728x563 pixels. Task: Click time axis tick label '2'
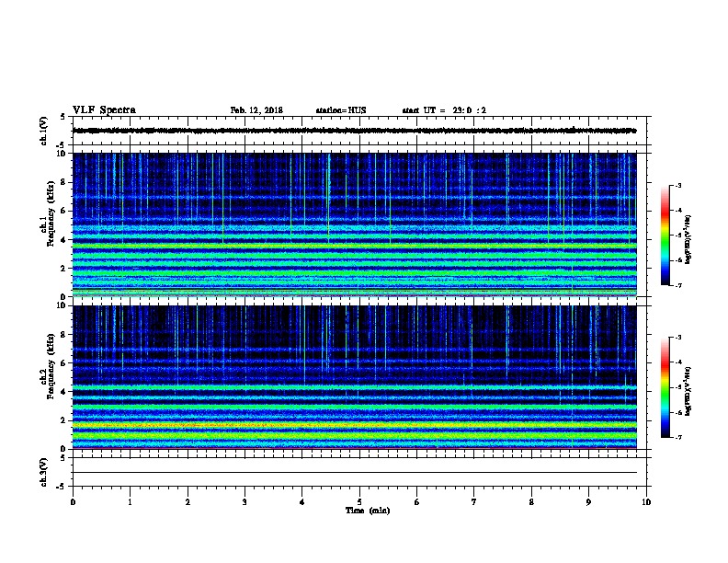(x=188, y=502)
